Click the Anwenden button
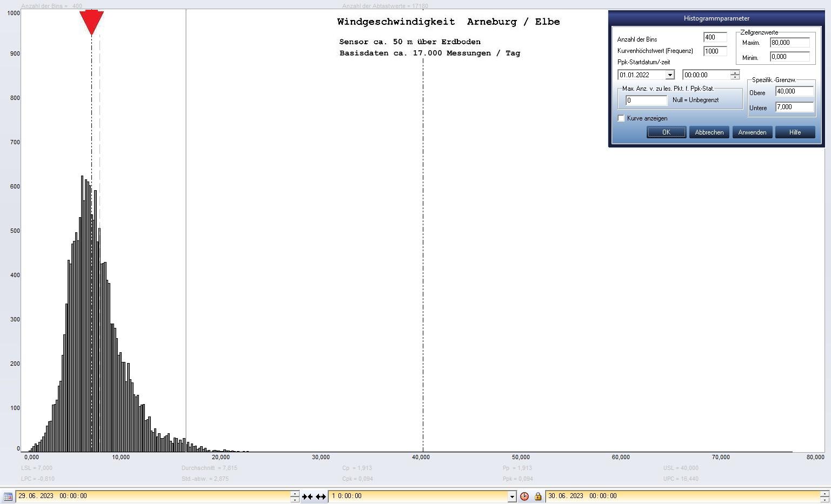The width and height of the screenshot is (831, 504). [x=752, y=132]
